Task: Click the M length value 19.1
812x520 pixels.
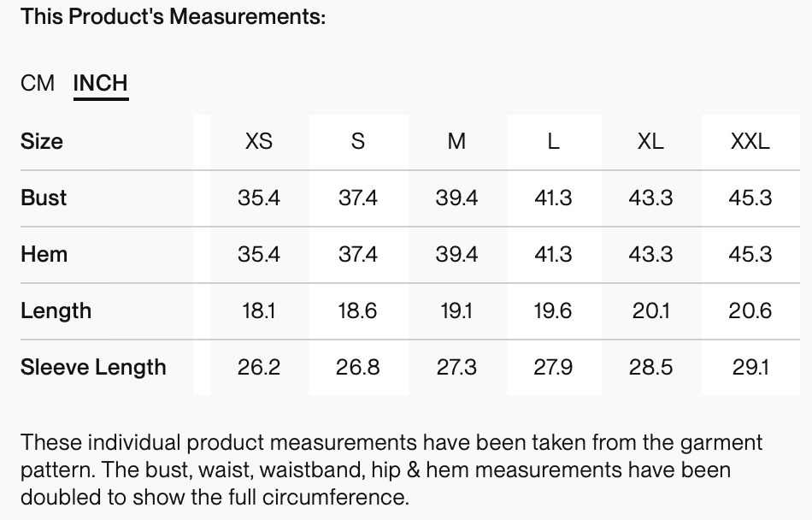Action: [456, 310]
